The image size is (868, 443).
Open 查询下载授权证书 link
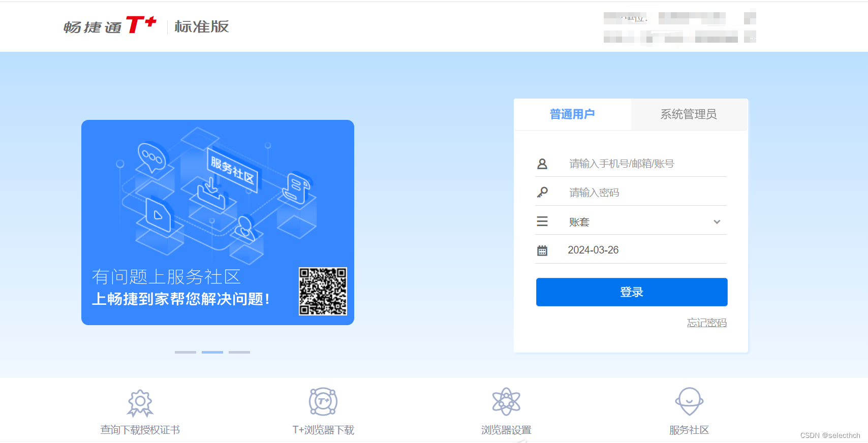pos(140,430)
